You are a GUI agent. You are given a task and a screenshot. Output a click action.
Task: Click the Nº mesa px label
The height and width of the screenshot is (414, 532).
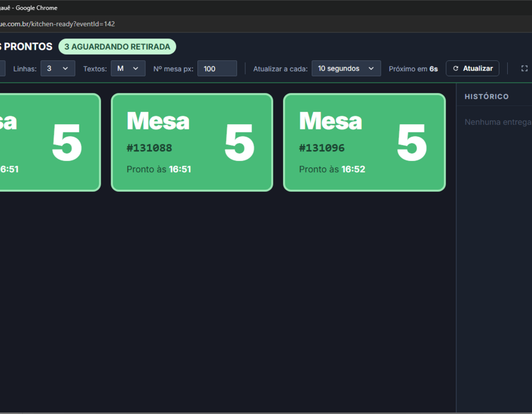click(x=173, y=69)
